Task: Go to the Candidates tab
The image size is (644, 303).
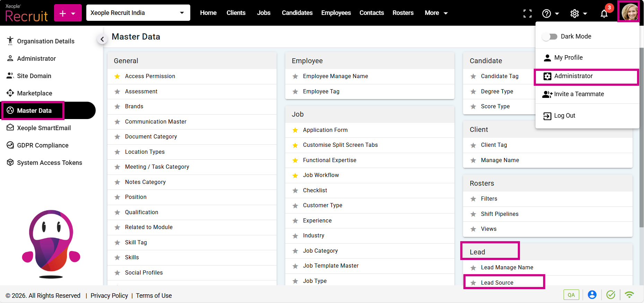Action: 297,13
